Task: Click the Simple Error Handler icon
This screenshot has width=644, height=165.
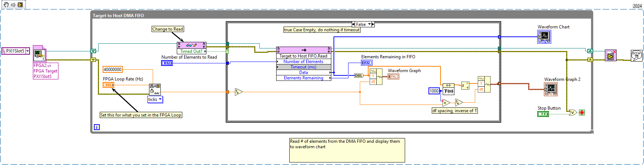Action: click(636, 55)
